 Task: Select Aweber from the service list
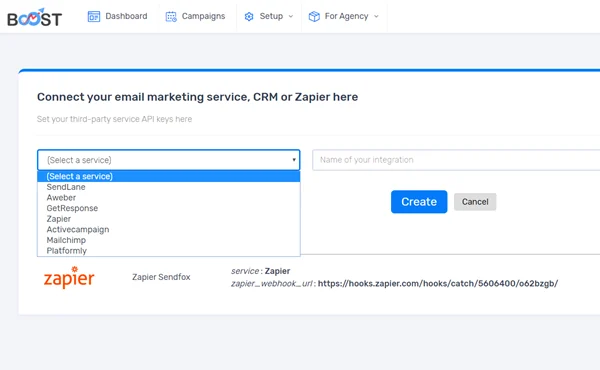point(169,198)
